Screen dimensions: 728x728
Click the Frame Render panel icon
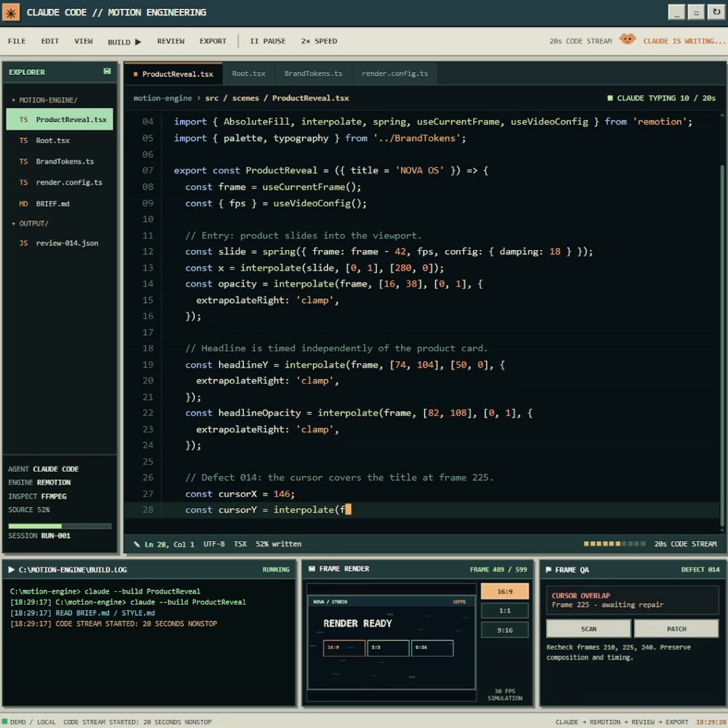tap(311, 569)
